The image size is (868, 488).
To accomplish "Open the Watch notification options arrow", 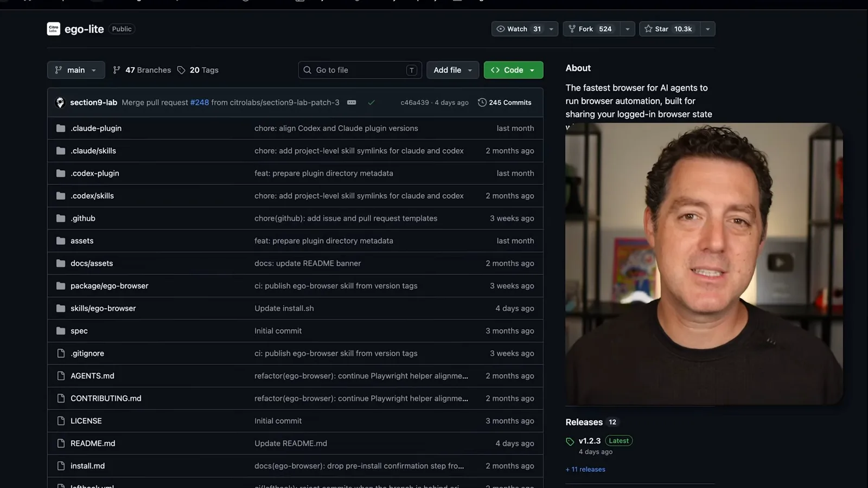I will click(x=551, y=29).
